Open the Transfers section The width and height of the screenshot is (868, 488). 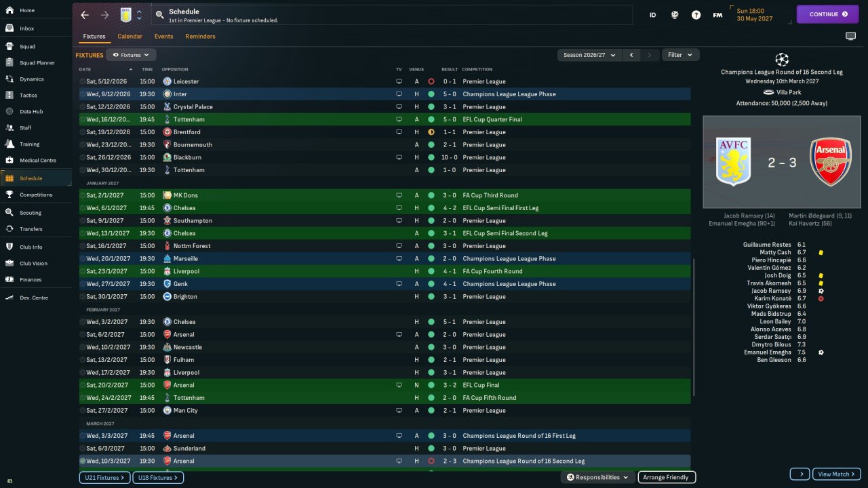pos(31,229)
